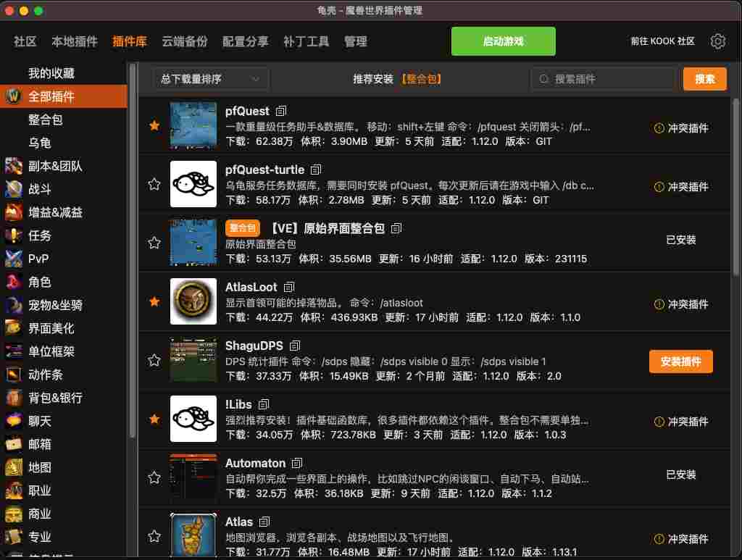
Task: Toggle favorite star for pfQuest-turtle
Action: pyautogui.click(x=154, y=184)
